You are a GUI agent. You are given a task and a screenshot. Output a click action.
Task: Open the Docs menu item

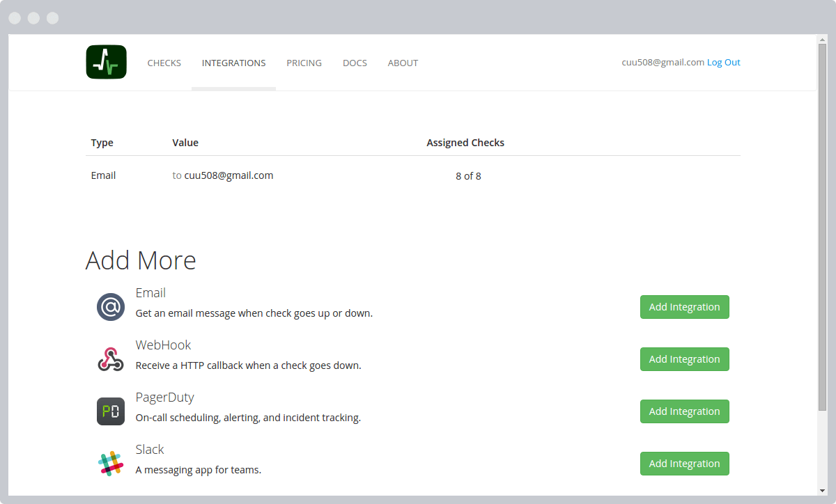355,63
